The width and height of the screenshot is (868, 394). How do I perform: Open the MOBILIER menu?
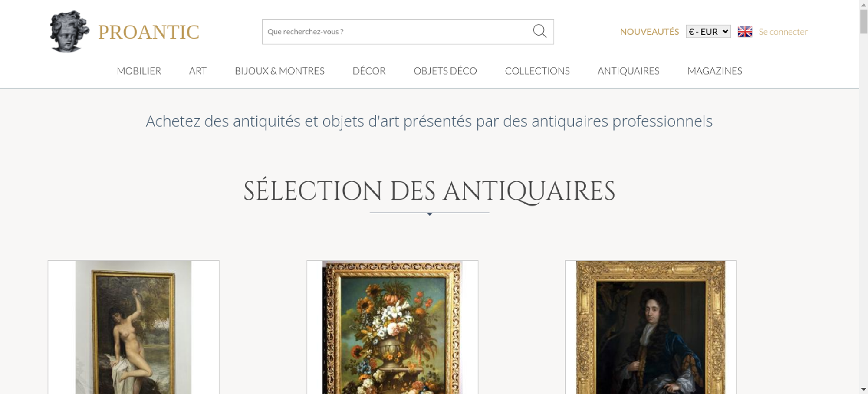point(139,71)
